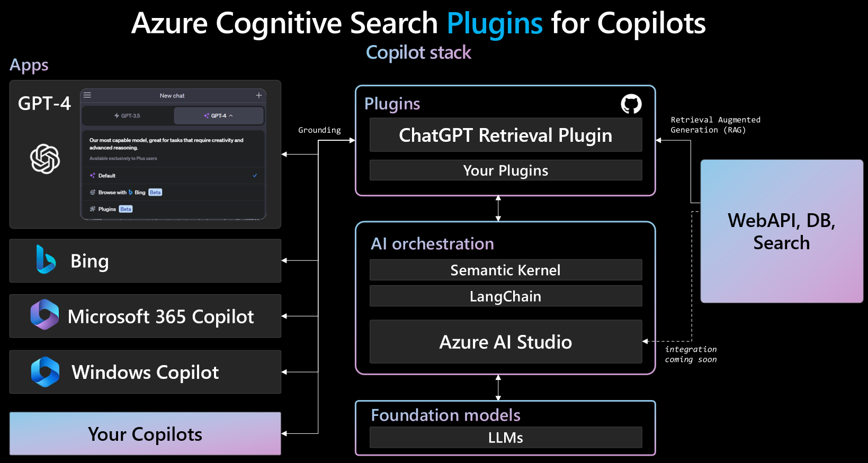Choose Browse with Bing option
Screen dimensions: 868x463
(173, 192)
